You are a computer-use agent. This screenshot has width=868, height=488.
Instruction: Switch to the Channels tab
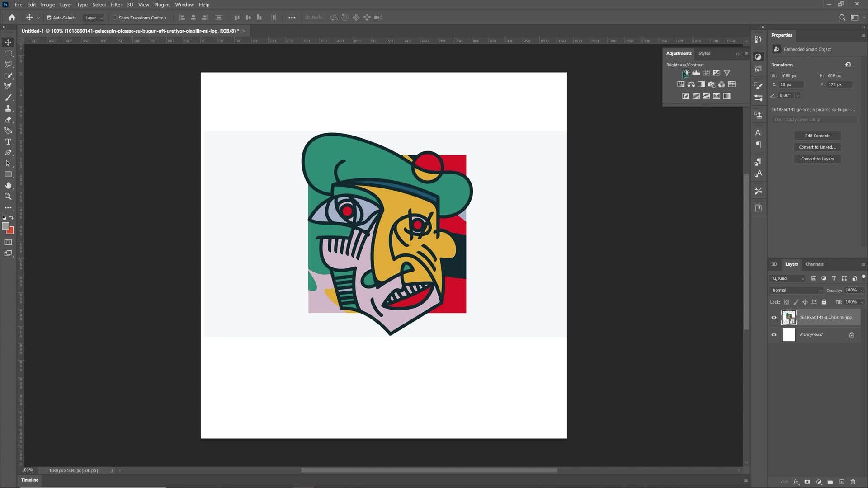coord(814,264)
